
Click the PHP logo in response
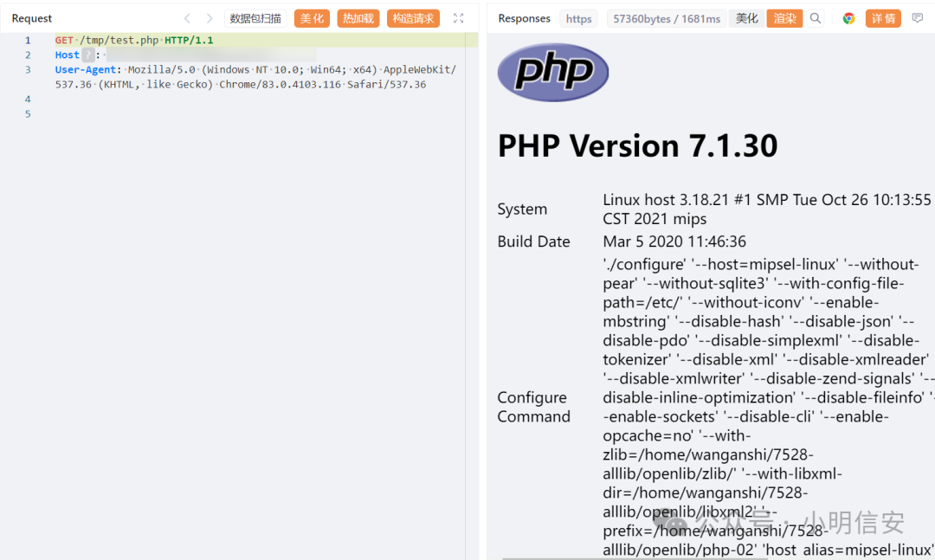tap(552, 72)
